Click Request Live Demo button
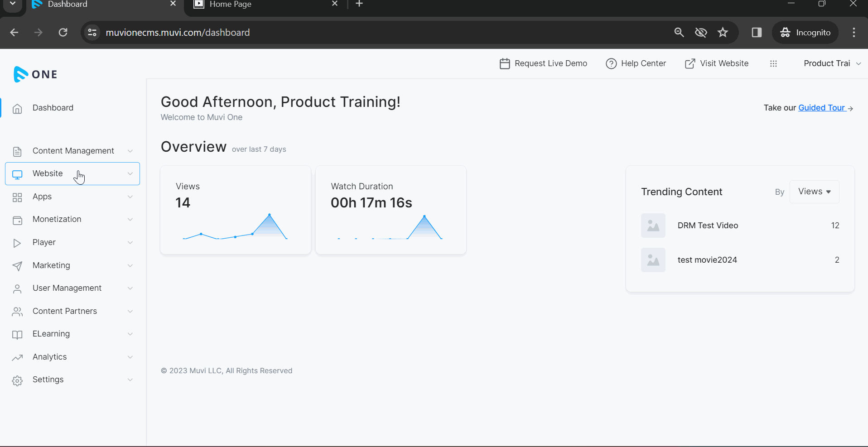The height and width of the screenshot is (447, 868). click(543, 64)
